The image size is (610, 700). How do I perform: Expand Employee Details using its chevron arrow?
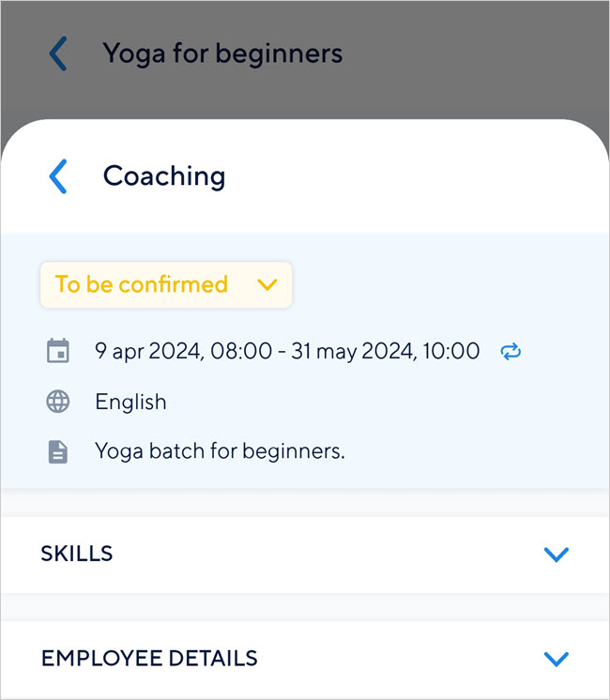557,659
